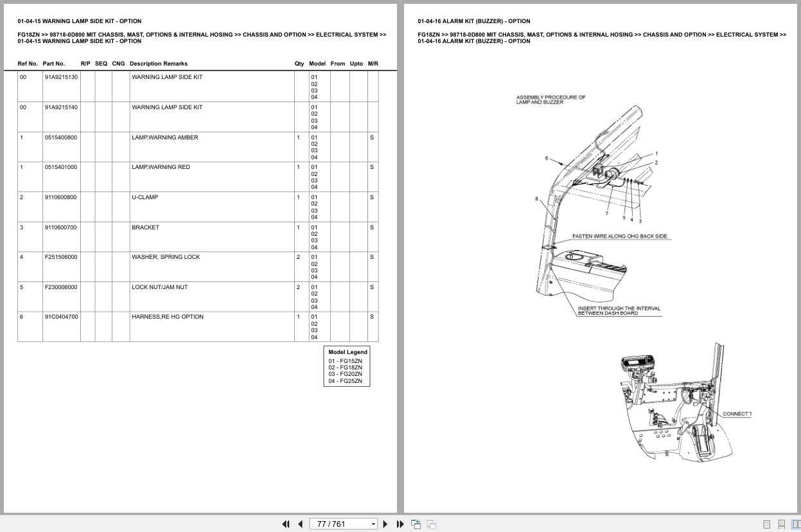Click the LAMP,WARNING AMBER description
The image size is (801, 532).
(x=165, y=137)
